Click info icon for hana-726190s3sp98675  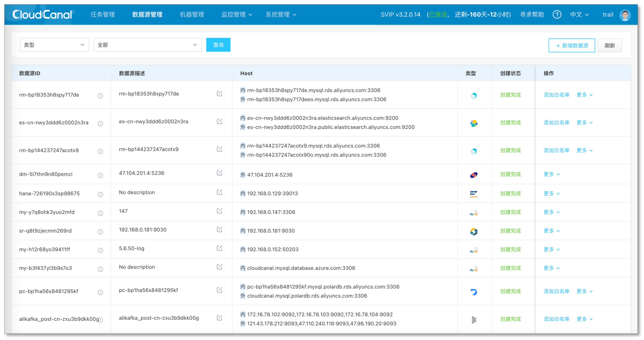click(x=100, y=195)
